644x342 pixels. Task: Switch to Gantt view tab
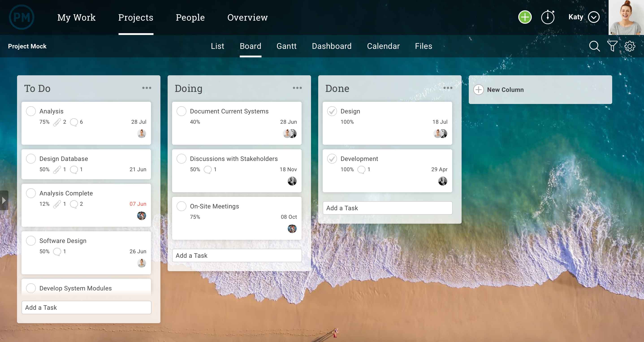pos(286,46)
